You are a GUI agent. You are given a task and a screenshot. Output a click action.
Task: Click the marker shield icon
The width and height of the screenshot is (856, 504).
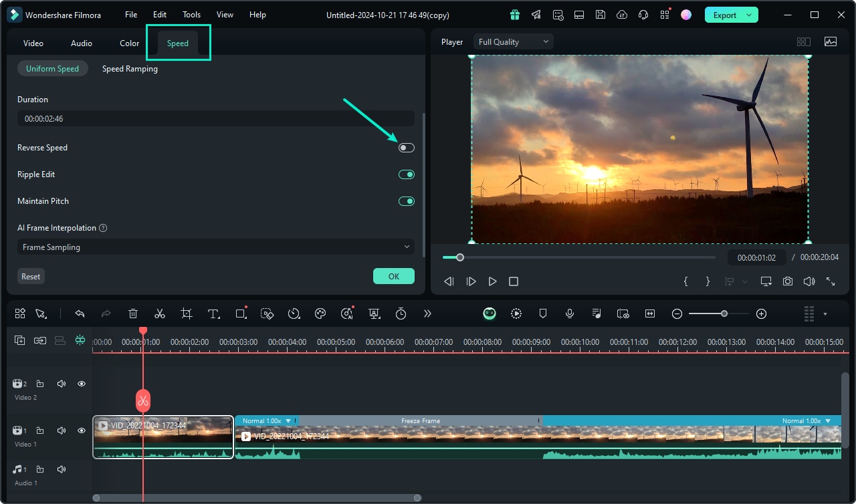click(x=543, y=313)
